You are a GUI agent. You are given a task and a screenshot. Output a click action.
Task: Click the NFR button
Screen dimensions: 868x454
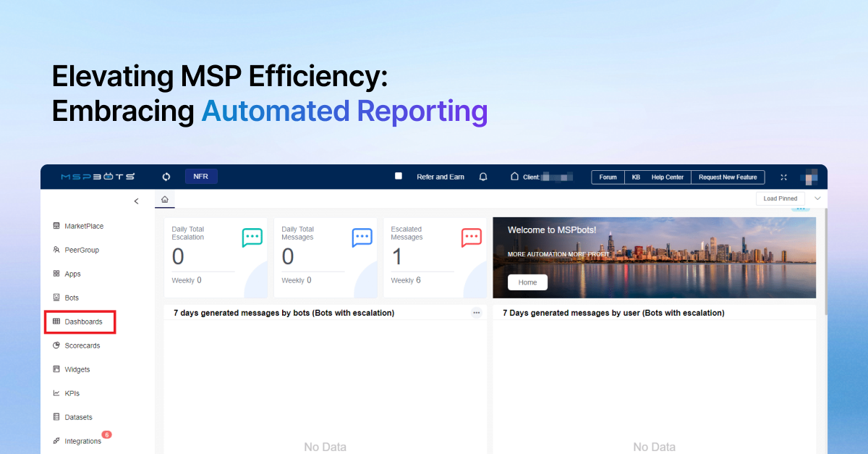(201, 177)
